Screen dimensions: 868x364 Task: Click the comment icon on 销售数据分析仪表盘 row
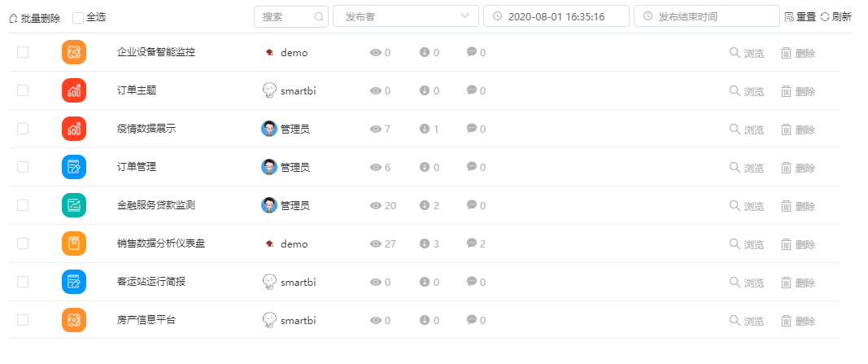472,243
